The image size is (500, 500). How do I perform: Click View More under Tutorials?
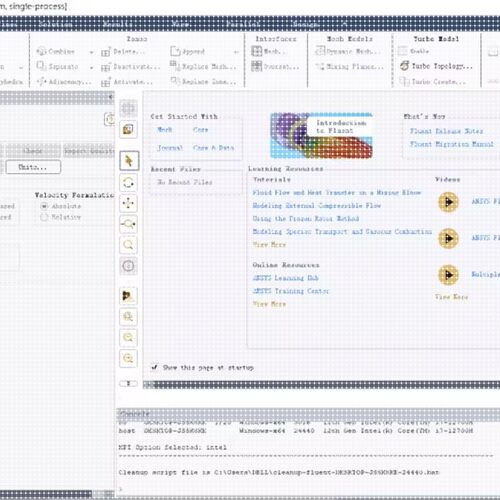pos(269,244)
